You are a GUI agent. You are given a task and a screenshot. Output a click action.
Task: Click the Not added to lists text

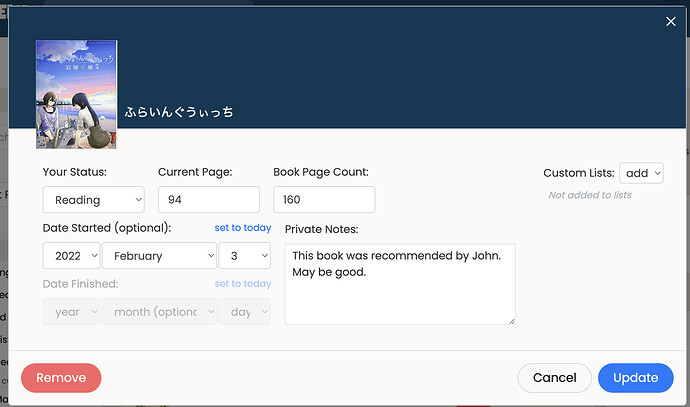coord(590,195)
